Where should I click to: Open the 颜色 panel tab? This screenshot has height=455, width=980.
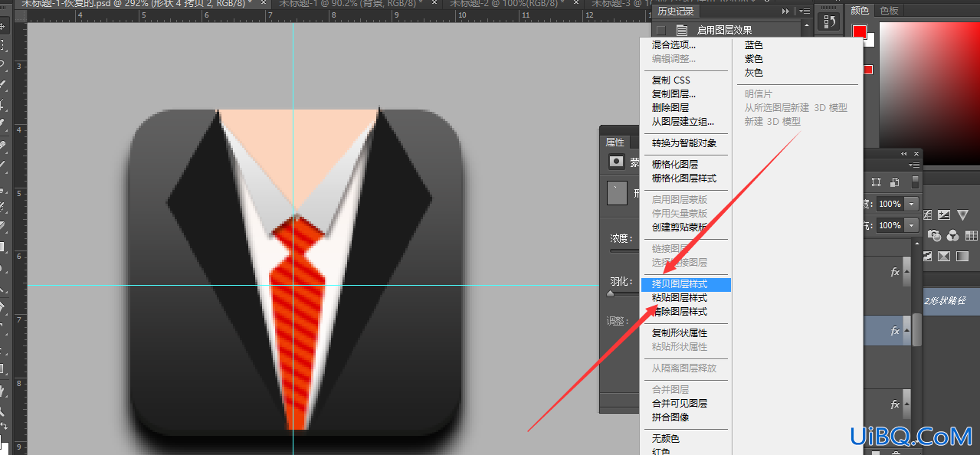[860, 11]
